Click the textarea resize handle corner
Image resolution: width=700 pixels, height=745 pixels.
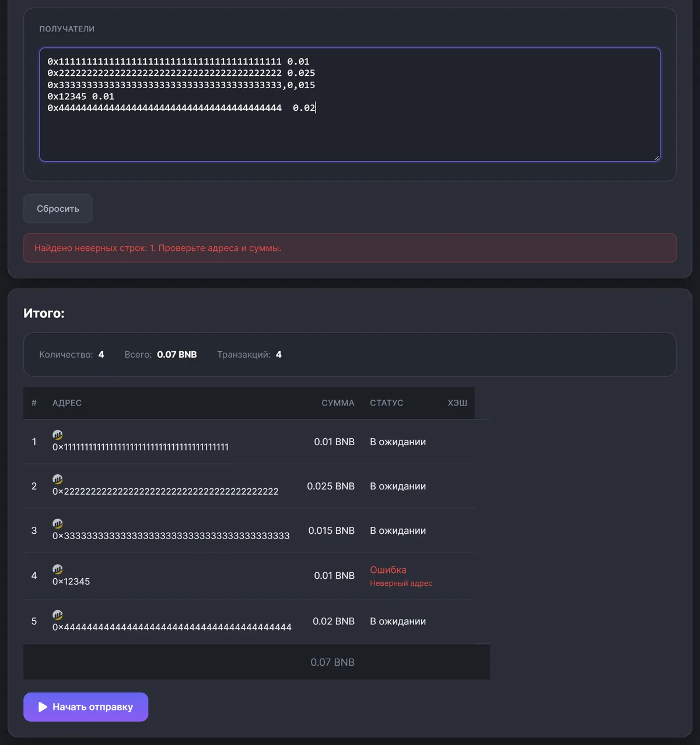[656, 158]
